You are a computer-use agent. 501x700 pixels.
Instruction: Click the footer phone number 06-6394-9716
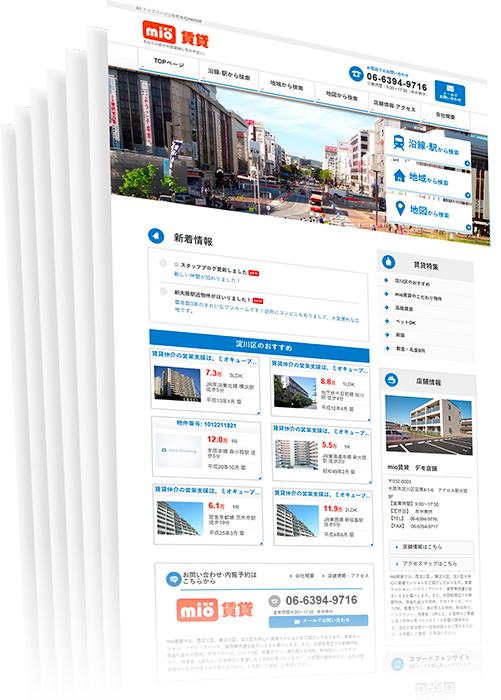coord(321,600)
